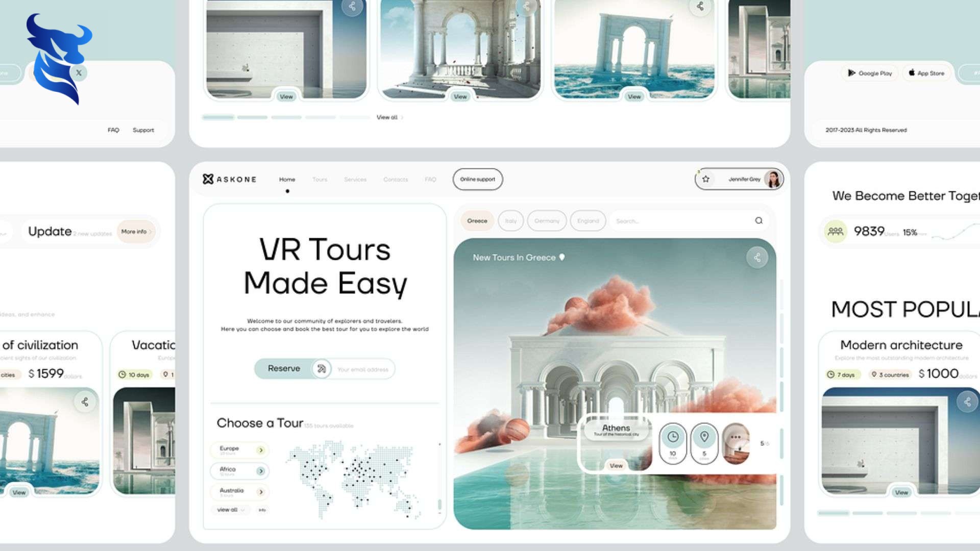The width and height of the screenshot is (980, 551).
Task: Toggle Online support button active state
Action: point(478,179)
